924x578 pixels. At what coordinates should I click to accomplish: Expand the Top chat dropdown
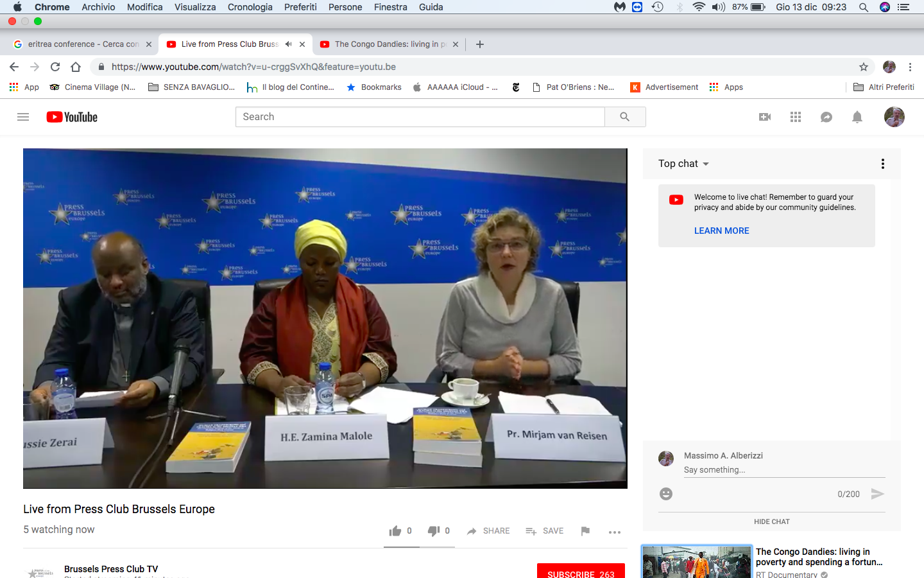point(683,164)
